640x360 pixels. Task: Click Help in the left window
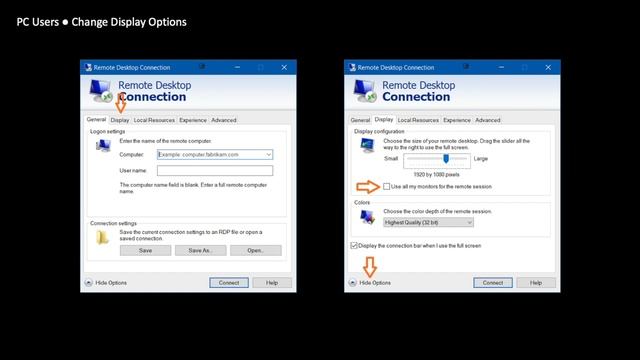[272, 282]
